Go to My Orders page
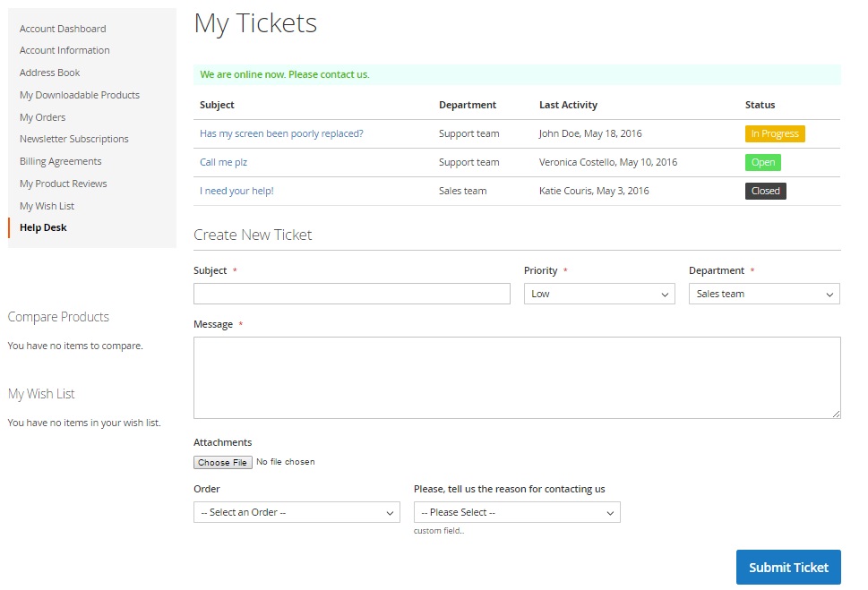Image resolution: width=868 pixels, height=590 pixels. coord(43,117)
